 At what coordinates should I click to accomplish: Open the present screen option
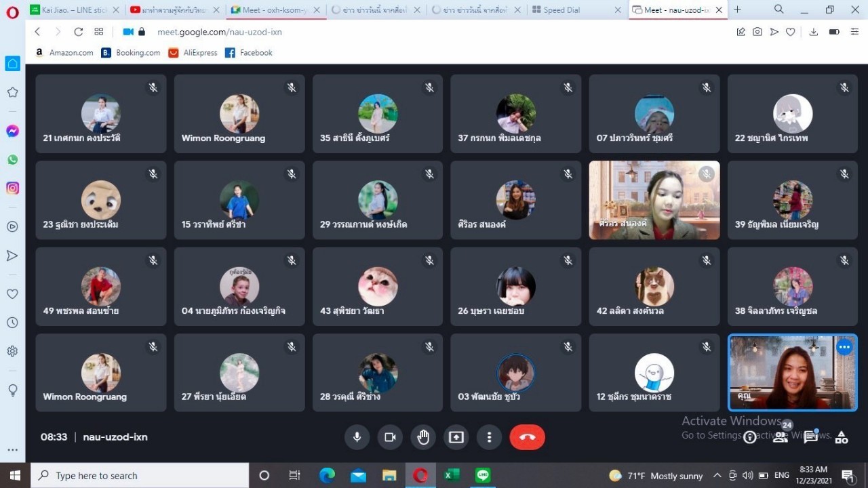pyautogui.click(x=456, y=437)
